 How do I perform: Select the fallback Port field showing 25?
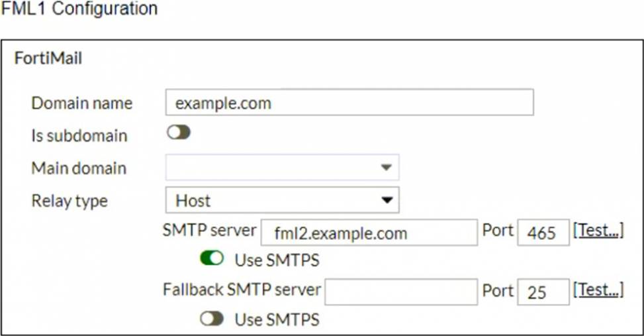(543, 292)
